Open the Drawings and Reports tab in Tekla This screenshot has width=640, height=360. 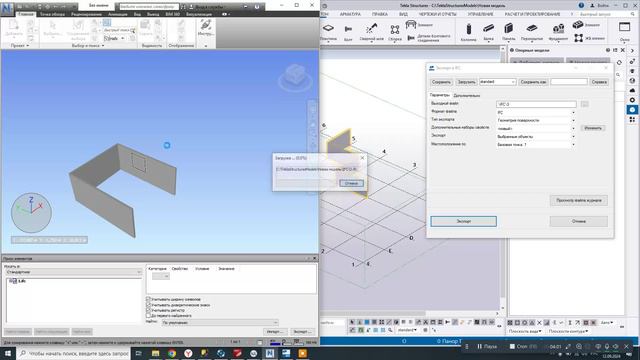tap(438, 14)
